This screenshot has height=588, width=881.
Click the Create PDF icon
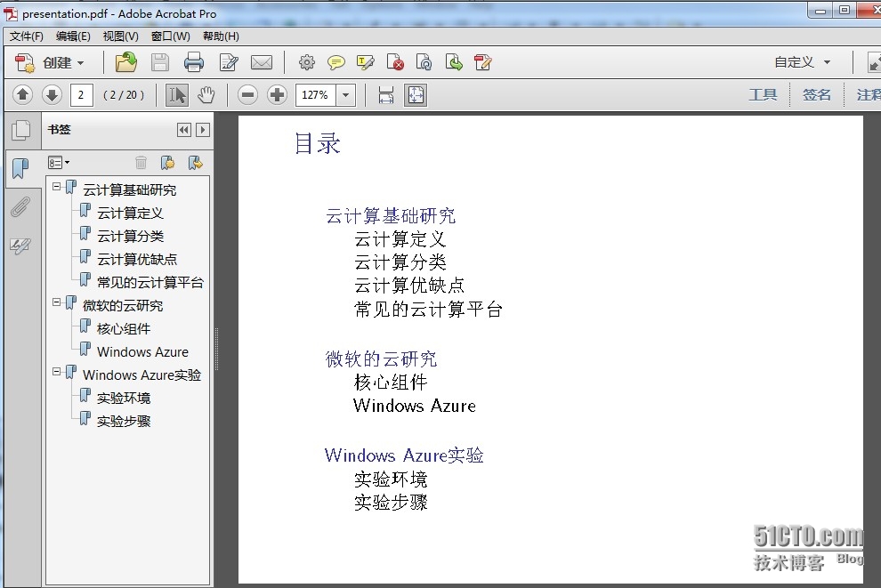tap(25, 62)
